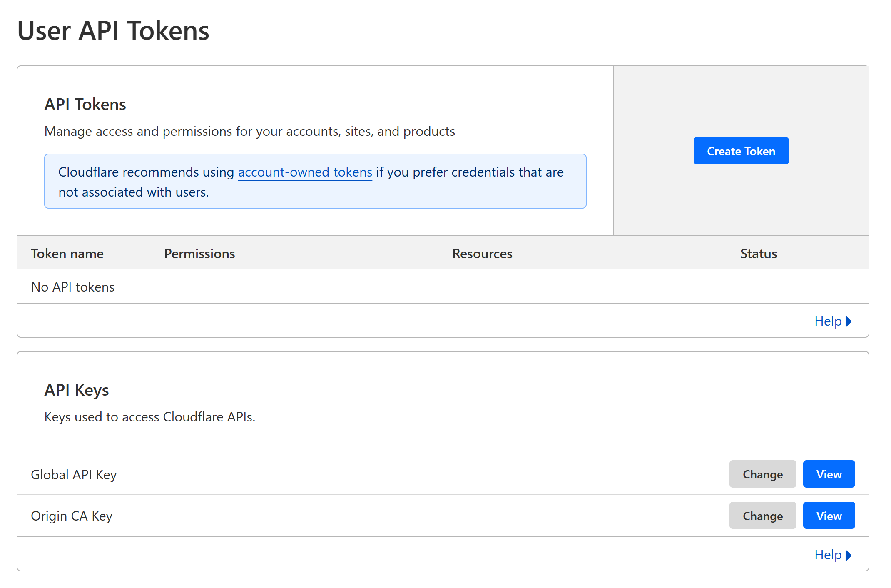Viewport: 891px width, 588px height.
Task: Click the Token name column header
Action: click(x=67, y=254)
